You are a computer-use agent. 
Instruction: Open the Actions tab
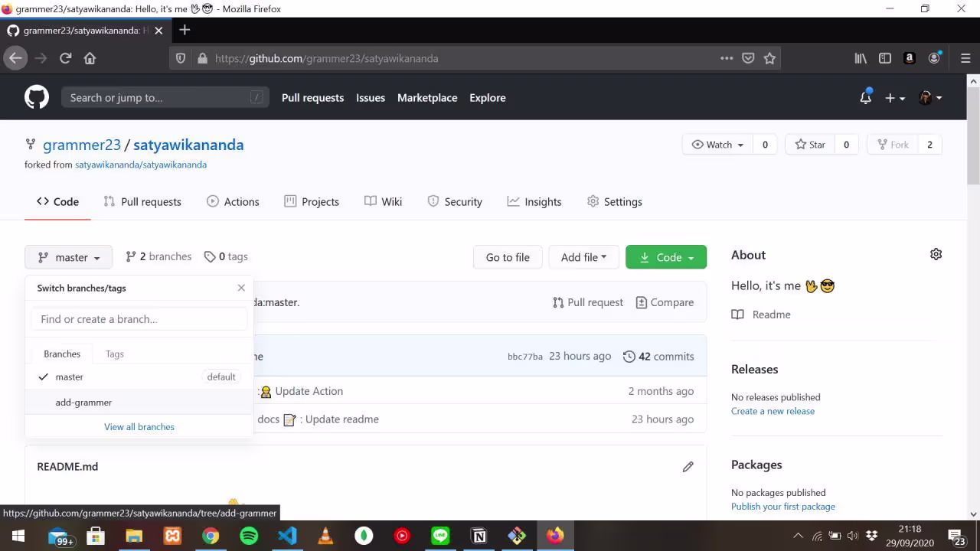[x=233, y=201]
